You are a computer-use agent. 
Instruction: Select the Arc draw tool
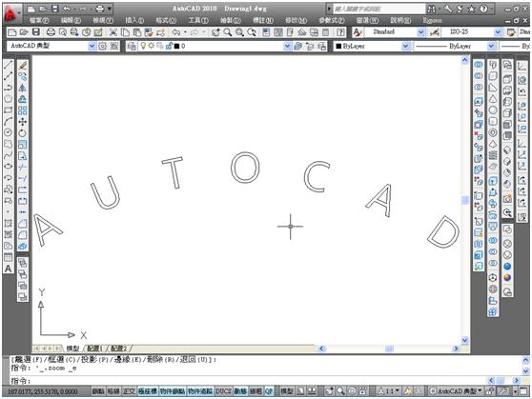(x=9, y=121)
